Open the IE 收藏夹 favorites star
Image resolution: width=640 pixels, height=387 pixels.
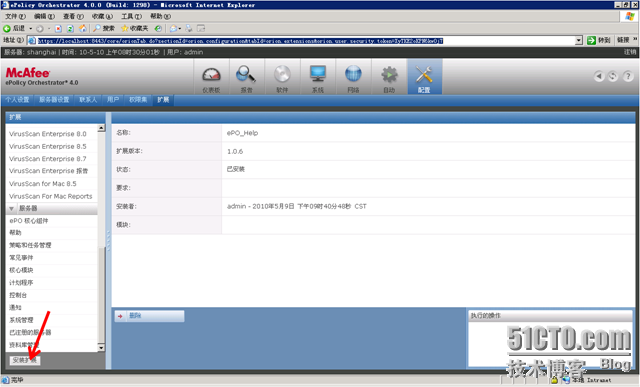point(135,29)
